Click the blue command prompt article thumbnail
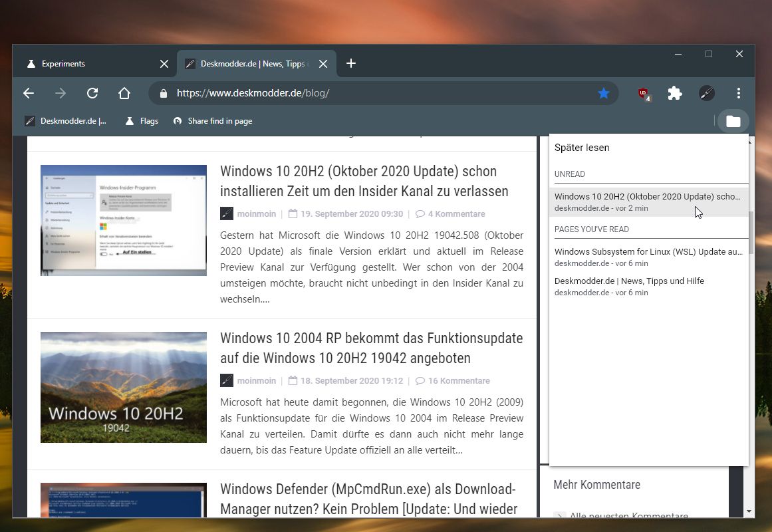This screenshot has height=532, width=772. [x=124, y=500]
